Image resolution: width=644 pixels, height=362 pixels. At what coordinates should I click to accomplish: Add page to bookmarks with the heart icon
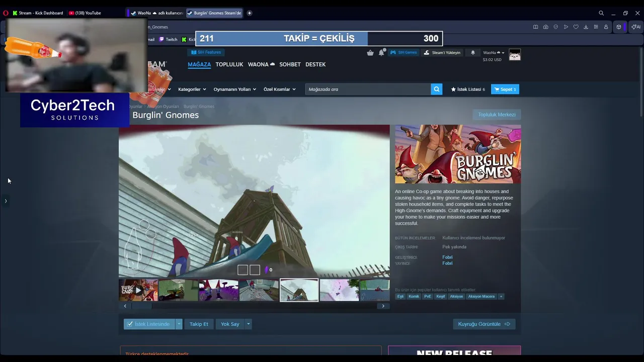(x=576, y=27)
